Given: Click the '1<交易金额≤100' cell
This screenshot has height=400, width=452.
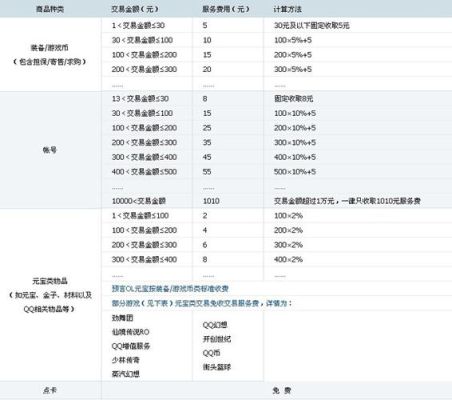Looking at the screenshot, I should [140, 216].
